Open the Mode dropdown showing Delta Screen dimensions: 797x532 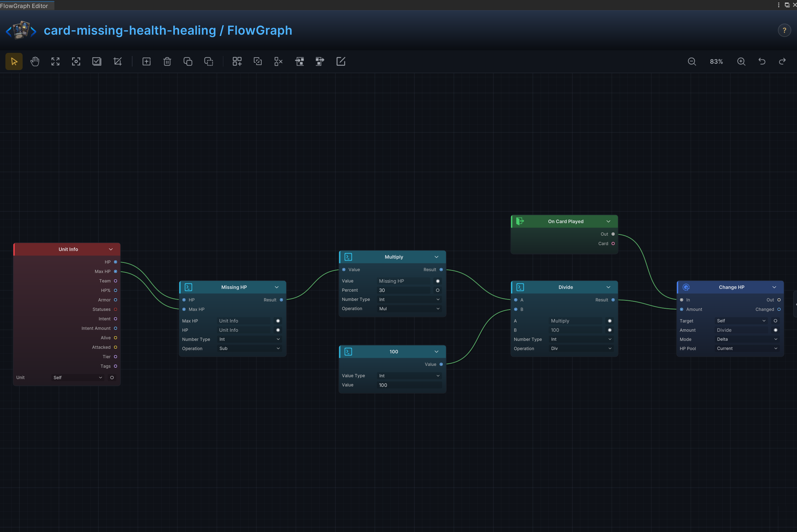coord(747,339)
